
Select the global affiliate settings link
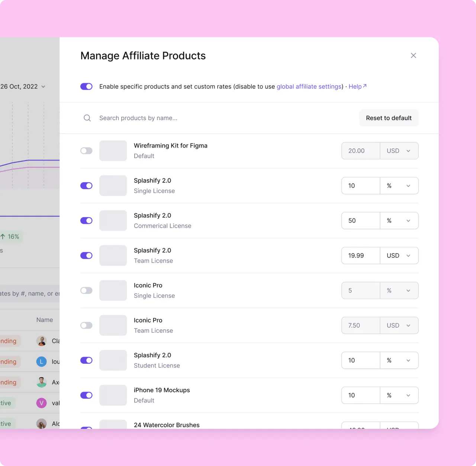coord(309,86)
